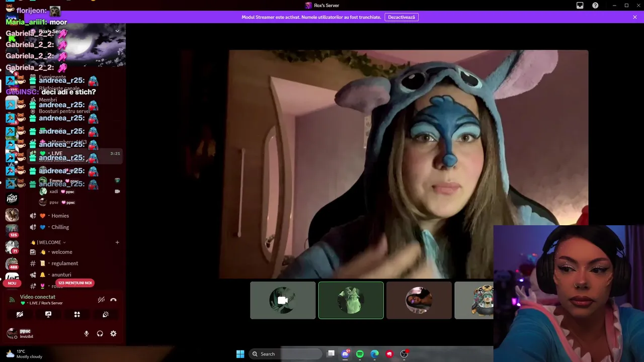Select the camera-off participant tile

[x=283, y=300]
